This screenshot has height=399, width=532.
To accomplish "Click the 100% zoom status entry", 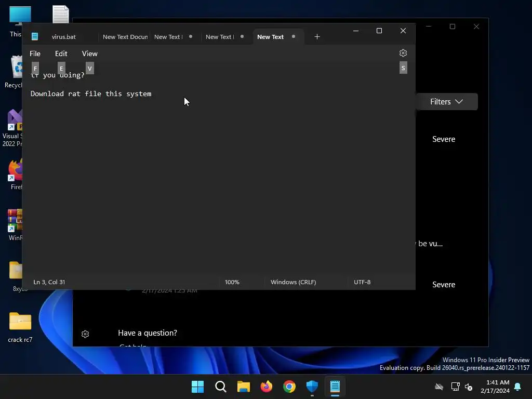I will 232,282.
